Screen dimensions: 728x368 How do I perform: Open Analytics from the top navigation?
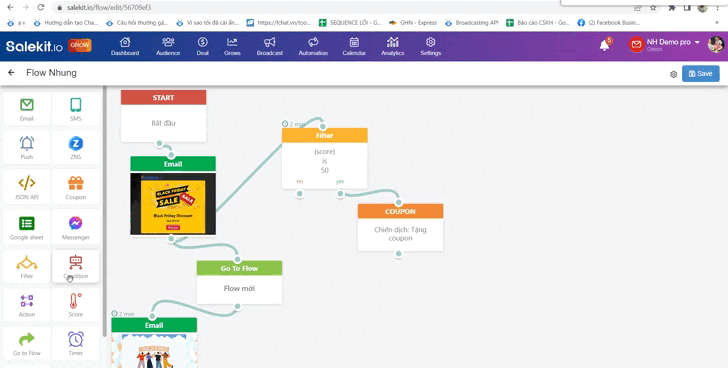tap(392, 46)
